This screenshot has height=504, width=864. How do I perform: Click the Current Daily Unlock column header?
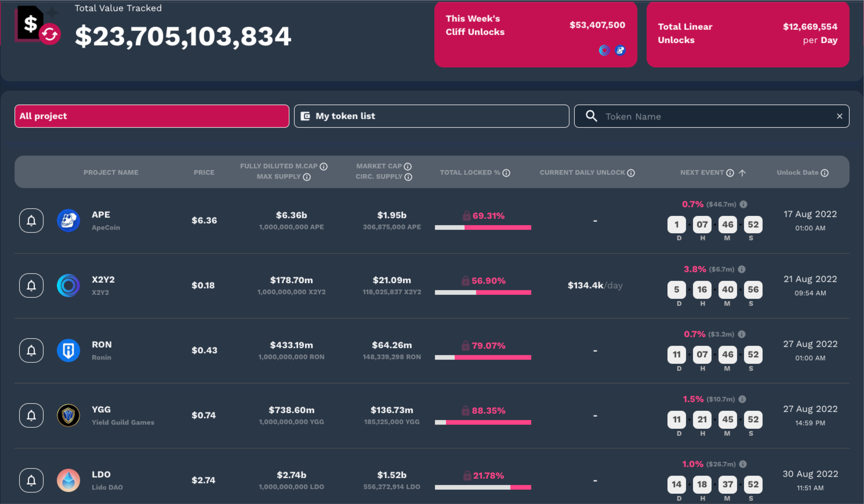[x=582, y=173]
